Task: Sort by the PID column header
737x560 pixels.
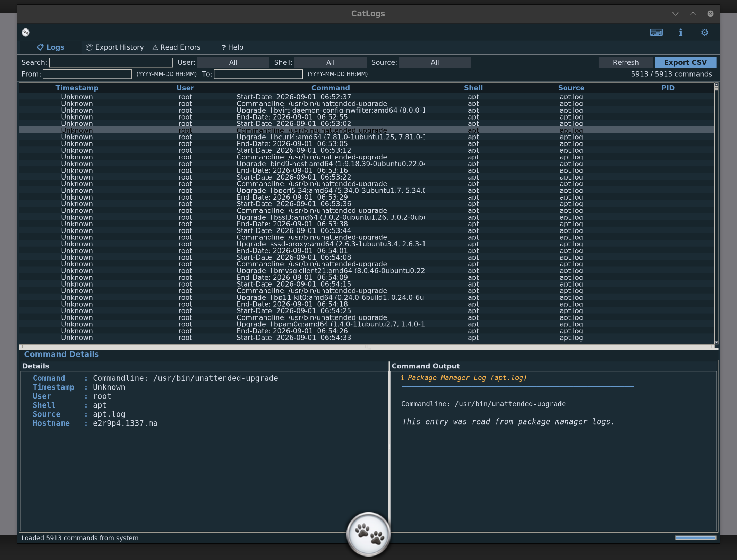Action: coord(668,88)
